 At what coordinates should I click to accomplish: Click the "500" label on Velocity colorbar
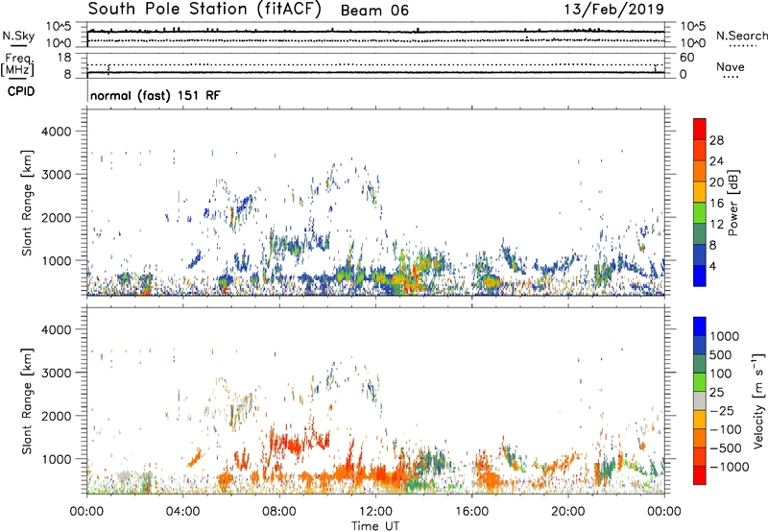coord(721,355)
